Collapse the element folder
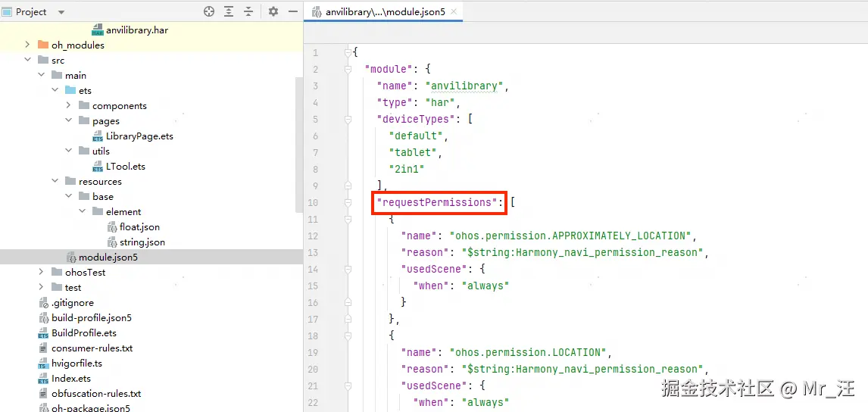The width and height of the screenshot is (868, 412). point(83,211)
